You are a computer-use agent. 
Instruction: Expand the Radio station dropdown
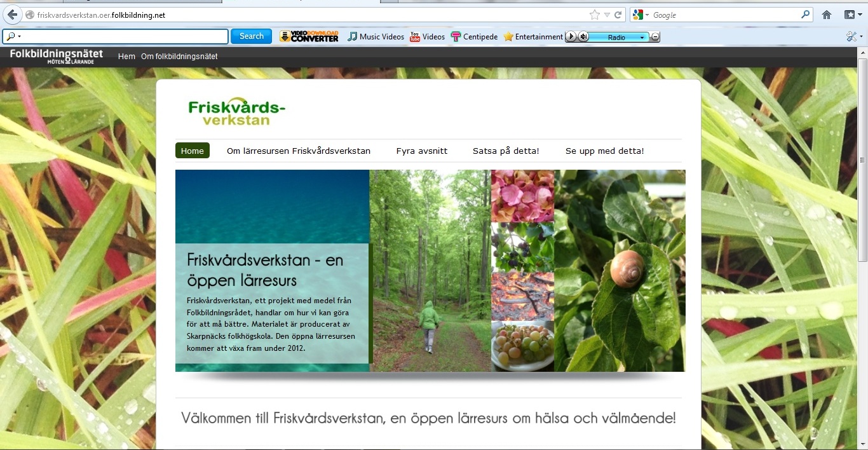point(642,37)
